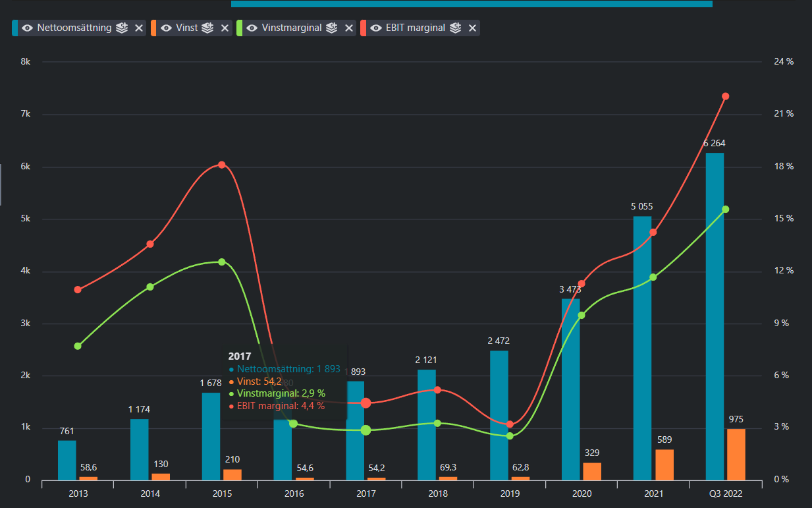
Task: Click the stack layers icon next to Nettoomsättning
Action: (x=122, y=28)
